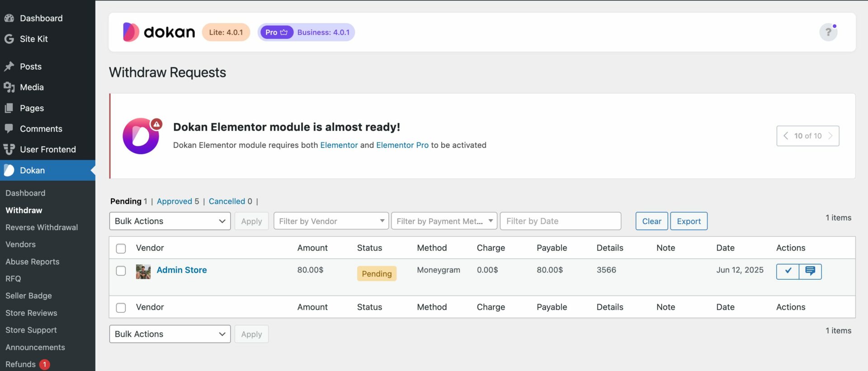Select the Admin Store row checkbox

121,271
